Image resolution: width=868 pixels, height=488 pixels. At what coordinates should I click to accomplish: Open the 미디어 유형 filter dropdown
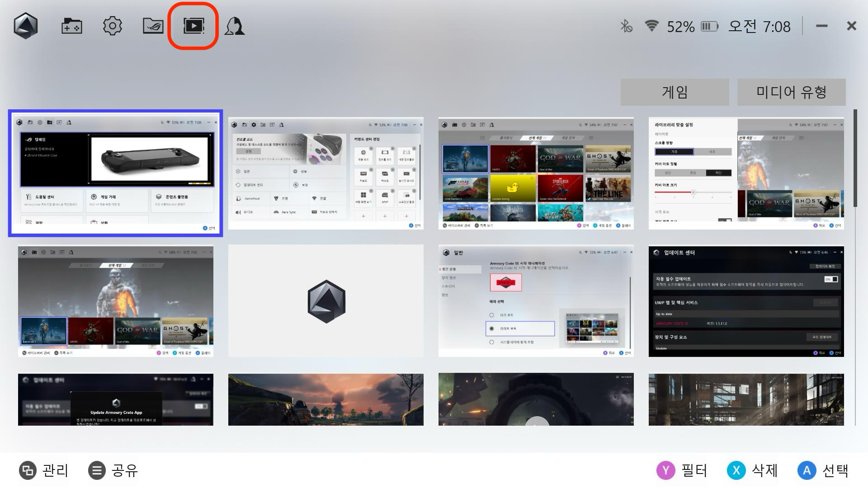point(791,92)
